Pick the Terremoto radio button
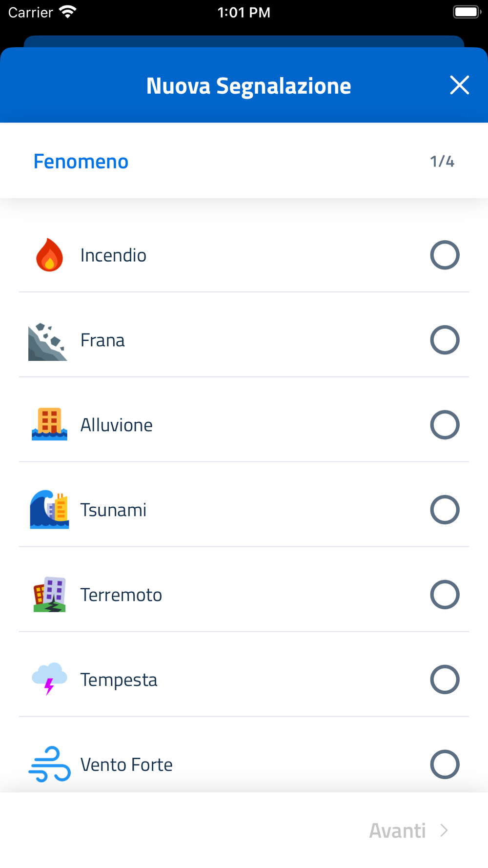 (x=445, y=595)
